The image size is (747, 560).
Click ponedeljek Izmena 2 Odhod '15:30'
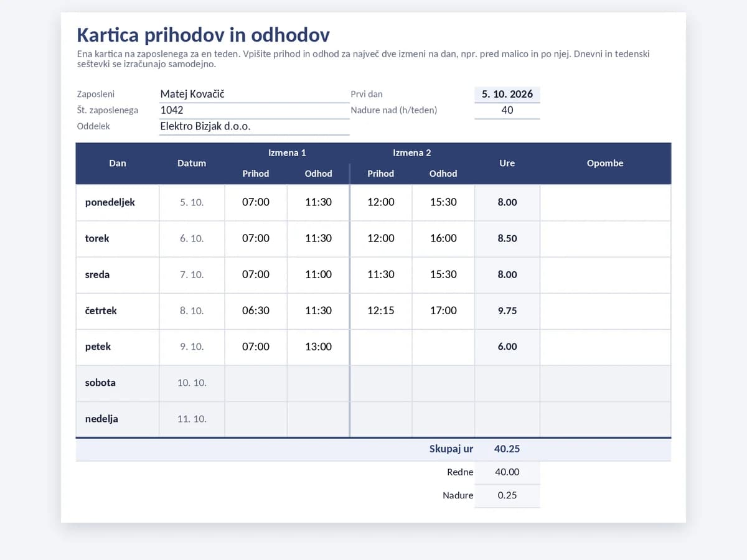(443, 203)
